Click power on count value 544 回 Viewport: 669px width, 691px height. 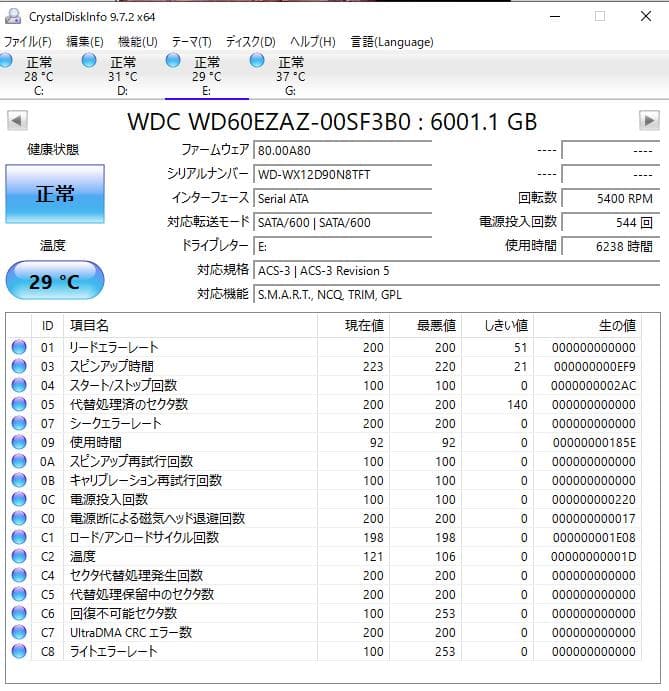(x=611, y=223)
